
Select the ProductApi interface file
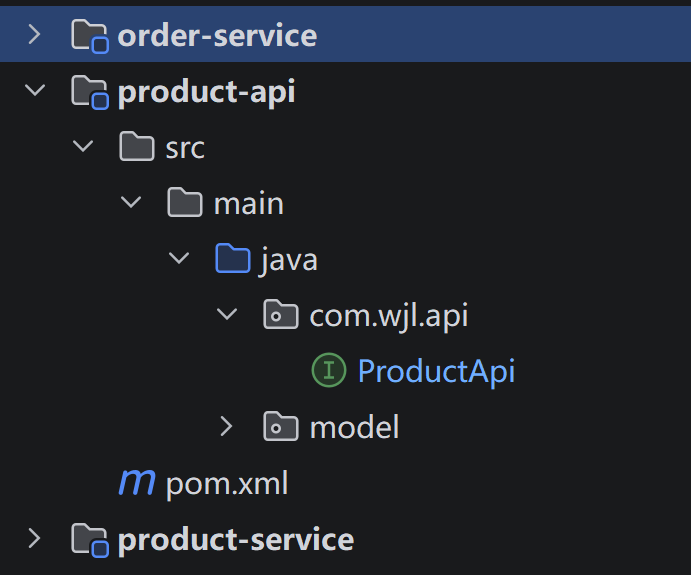click(436, 371)
